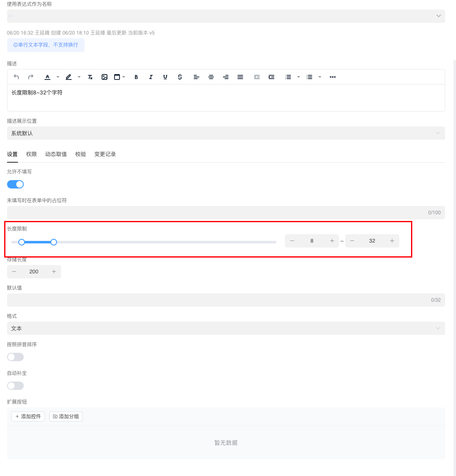Expand the 格式 dropdown showing 文本

coord(226,328)
